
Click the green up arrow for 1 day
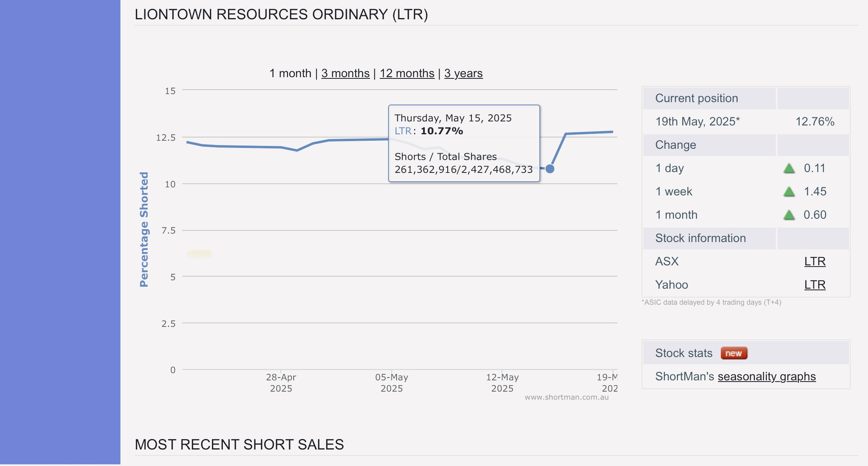pyautogui.click(x=789, y=168)
